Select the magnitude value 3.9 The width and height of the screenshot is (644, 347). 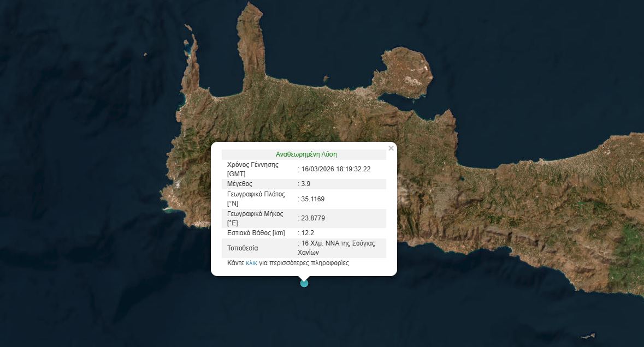click(x=306, y=184)
